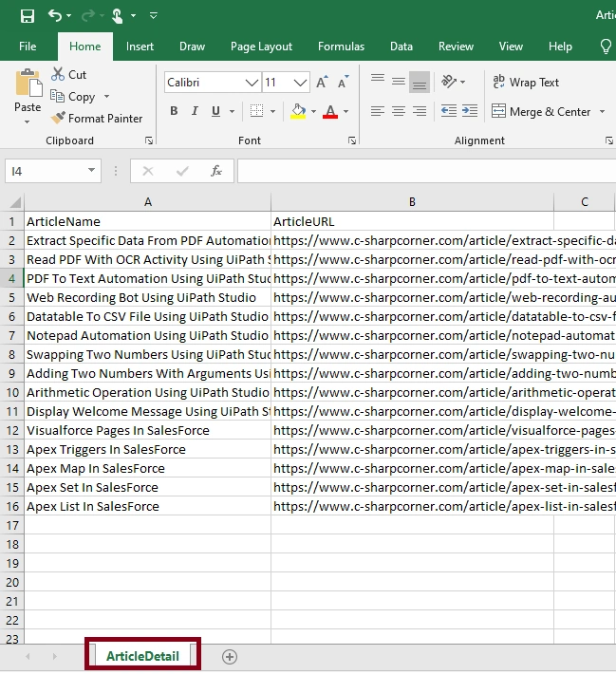Click the Insert Function fx icon

(216, 171)
